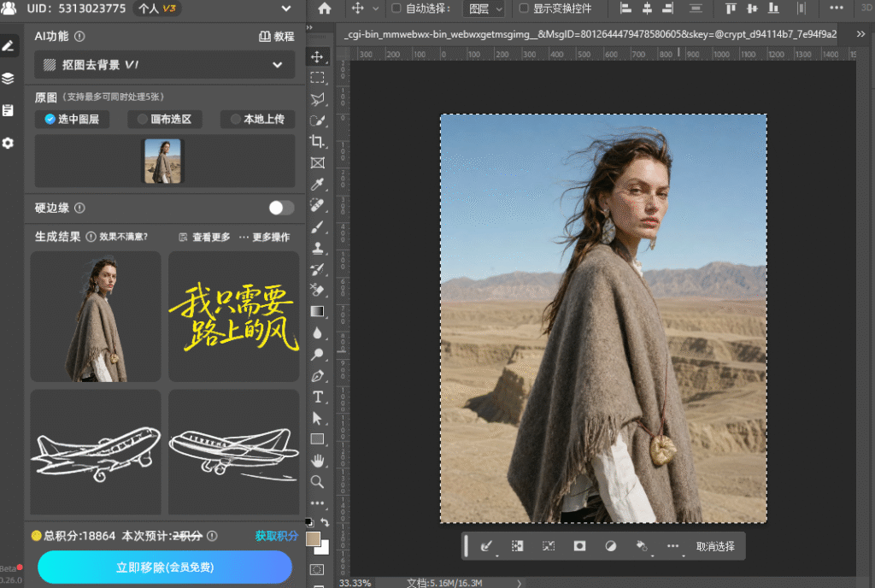The height and width of the screenshot is (588, 875).
Task: Open the 抠图去背景 function dropdown
Action: click(x=165, y=65)
